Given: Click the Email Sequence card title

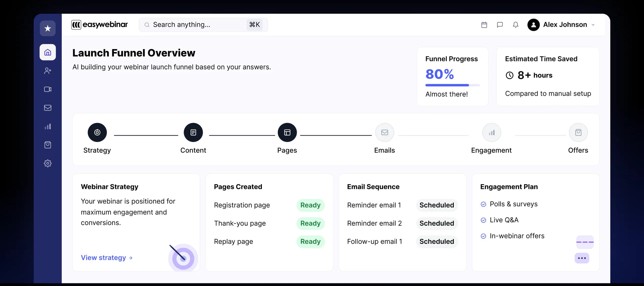Looking at the screenshot, I should point(373,187).
